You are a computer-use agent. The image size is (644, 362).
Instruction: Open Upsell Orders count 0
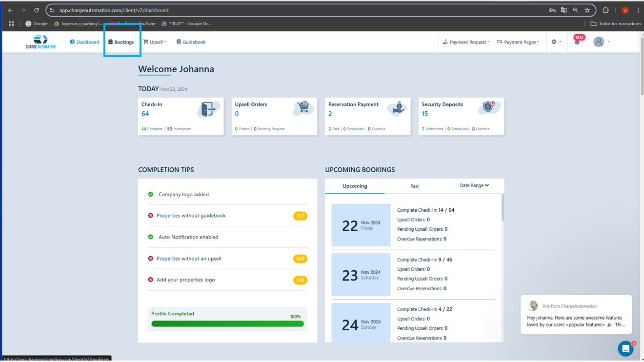click(x=237, y=114)
